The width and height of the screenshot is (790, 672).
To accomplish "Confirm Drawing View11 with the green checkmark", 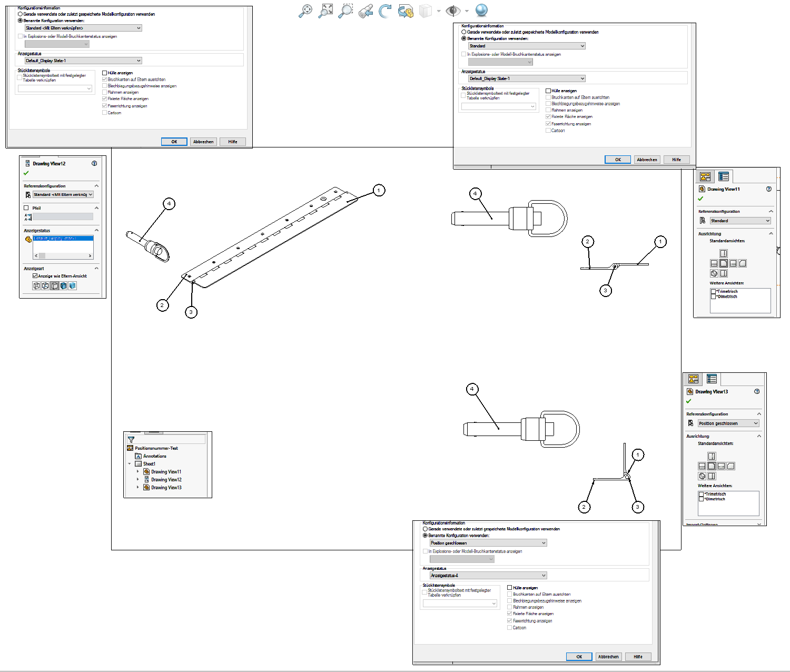I will [700, 199].
